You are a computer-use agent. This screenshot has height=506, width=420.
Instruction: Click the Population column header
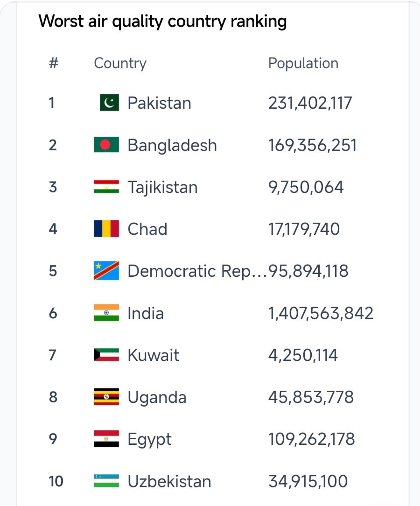pos(303,63)
